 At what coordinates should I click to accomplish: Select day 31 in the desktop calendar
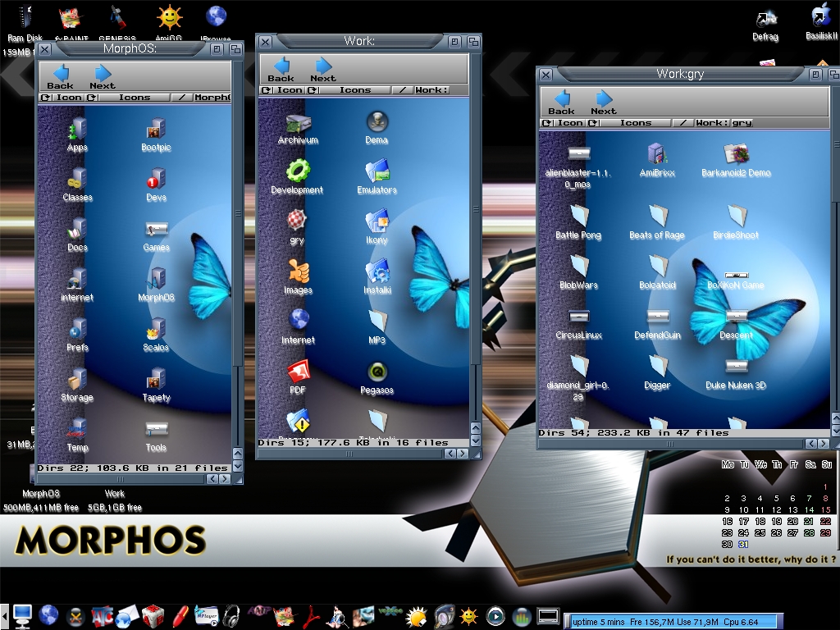coord(743,545)
